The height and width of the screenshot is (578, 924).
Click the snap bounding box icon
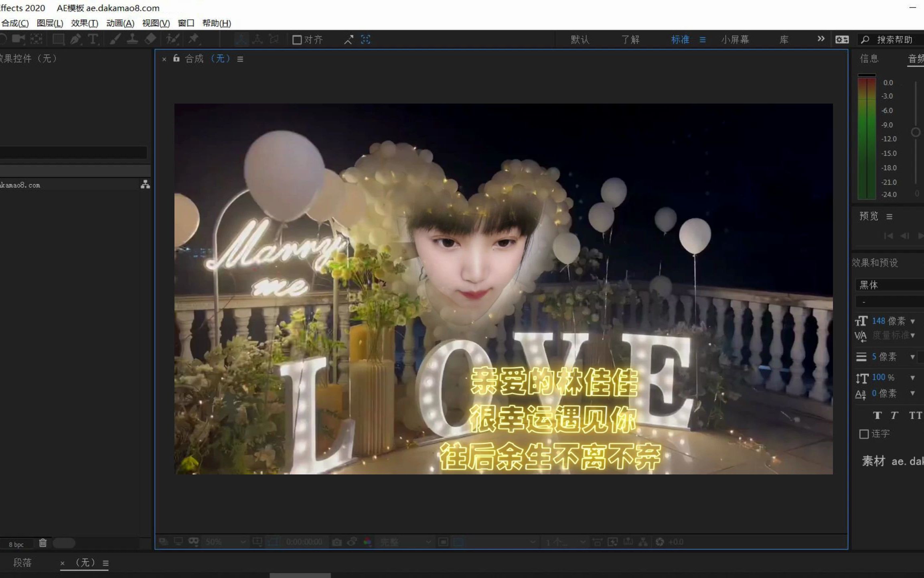pos(365,39)
